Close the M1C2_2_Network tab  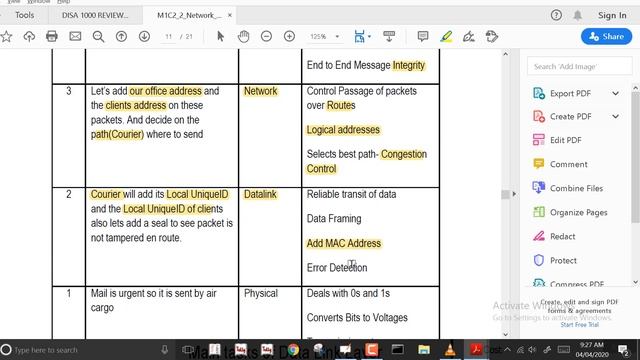coord(230,15)
